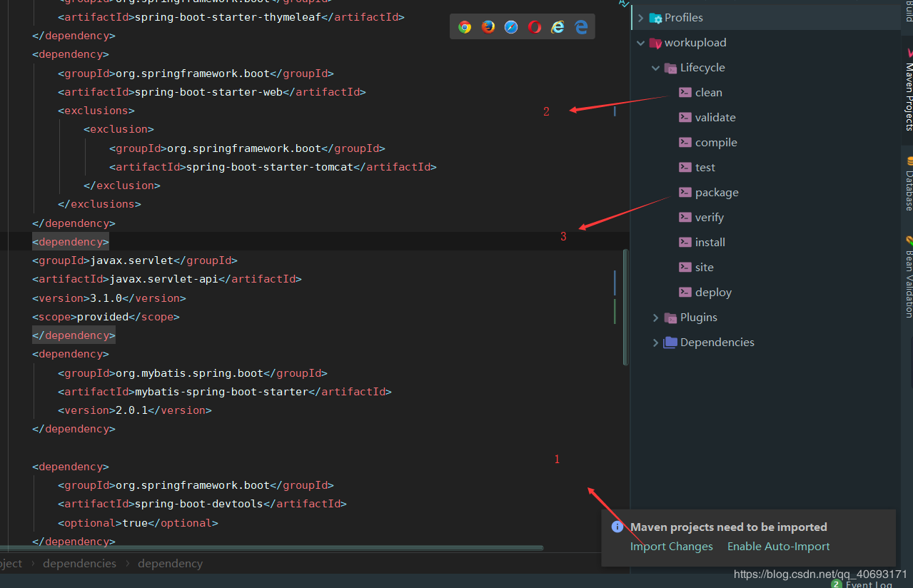Click the scope 'provided' text

pyautogui.click(x=102, y=316)
